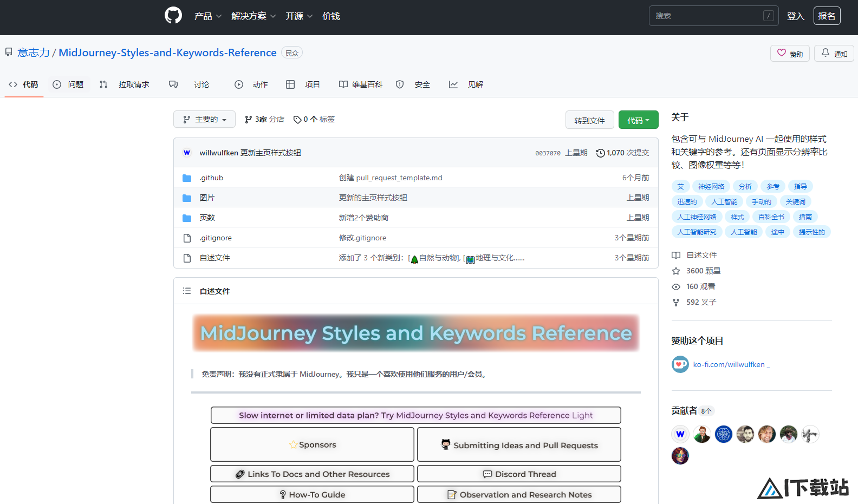Open the 页数 folder
The width and height of the screenshot is (858, 504).
(207, 218)
